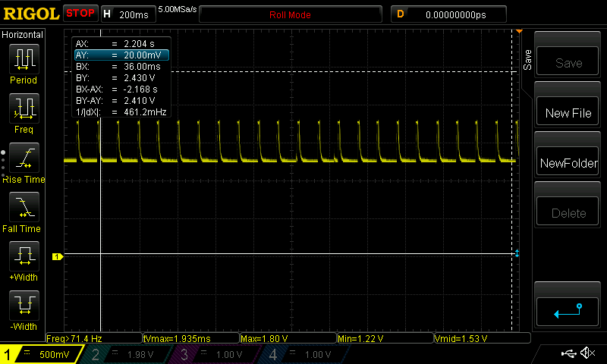The image size is (607, 364).
Task: Click the 5.00MSa/s sample rate text
Action: (x=178, y=9)
